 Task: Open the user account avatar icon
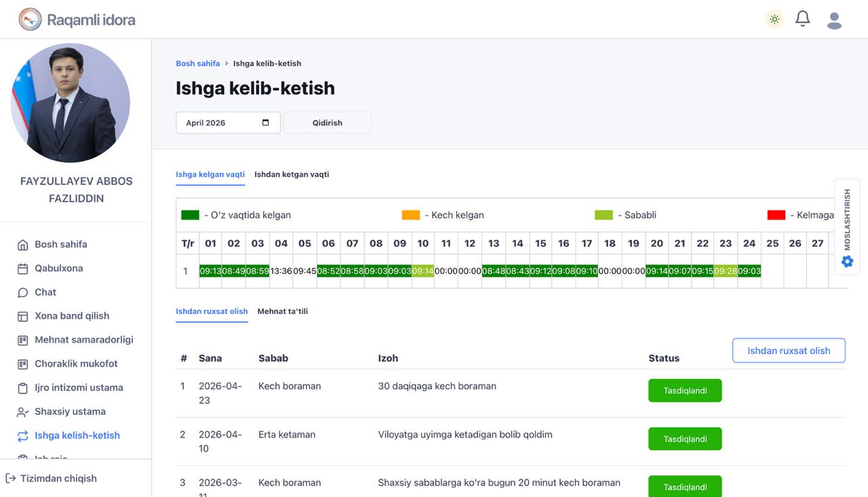834,20
